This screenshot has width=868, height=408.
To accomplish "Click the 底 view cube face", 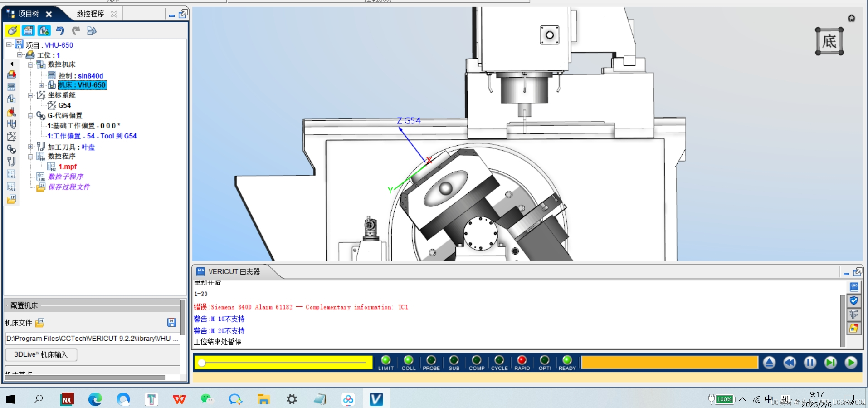I will pyautogui.click(x=829, y=41).
